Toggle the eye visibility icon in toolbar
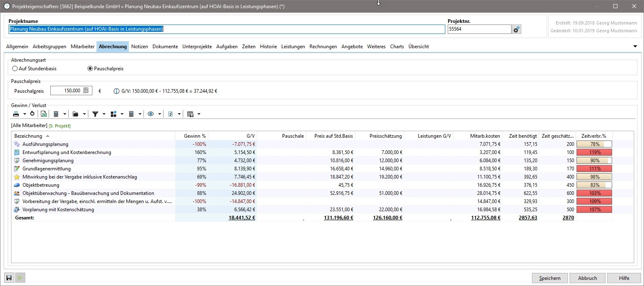The image size is (644, 286). [151, 114]
